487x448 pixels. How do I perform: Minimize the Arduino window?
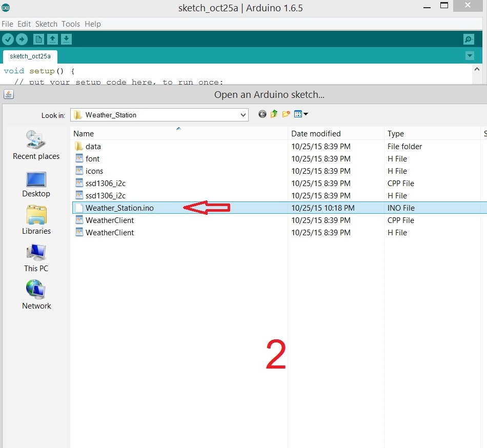point(427,7)
